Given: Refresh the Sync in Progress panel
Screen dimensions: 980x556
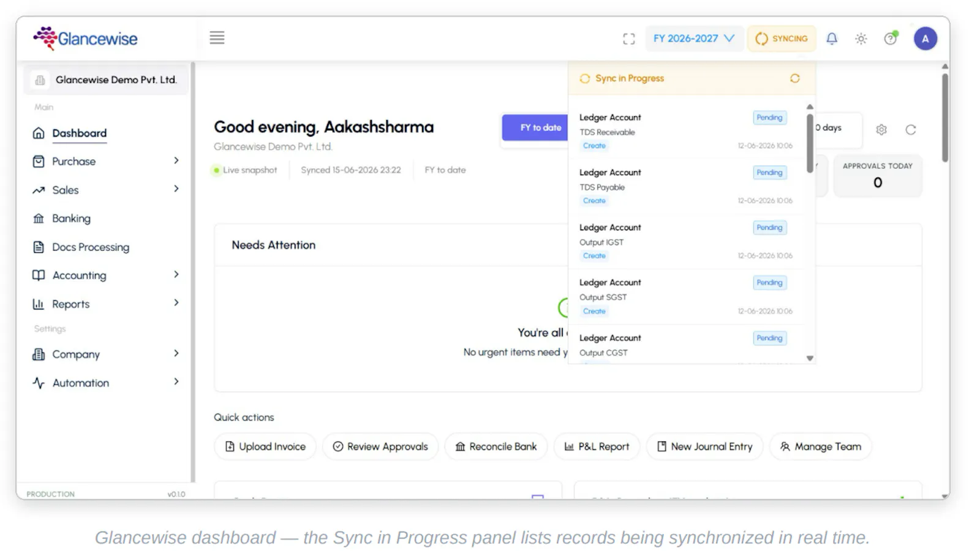Looking at the screenshot, I should point(794,78).
